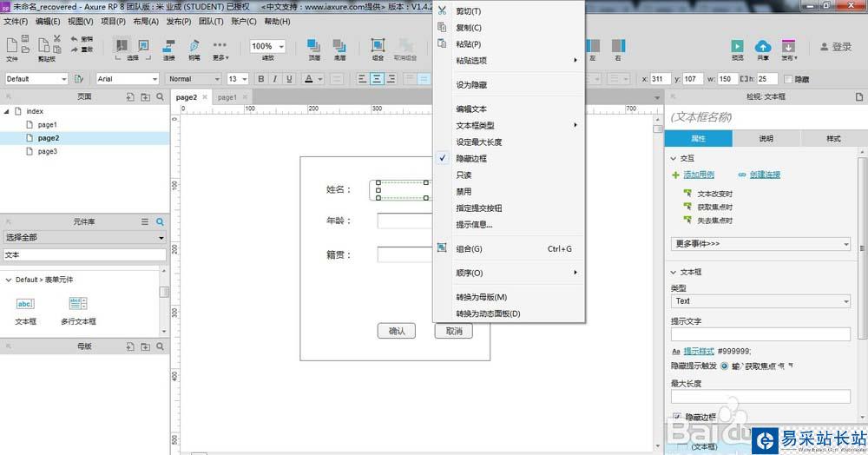The image size is (868, 455).
Task: Click the font color swatch button
Action: pos(310,79)
